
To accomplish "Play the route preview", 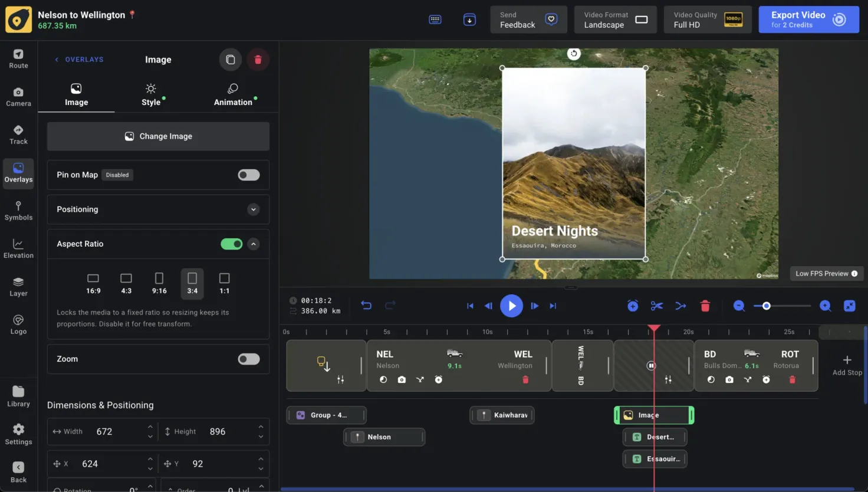I will 512,306.
